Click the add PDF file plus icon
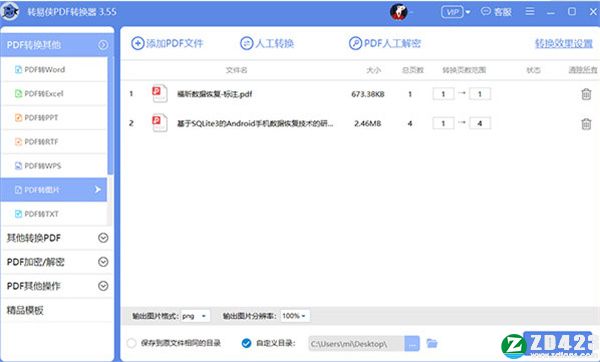600x362 pixels. click(x=137, y=43)
